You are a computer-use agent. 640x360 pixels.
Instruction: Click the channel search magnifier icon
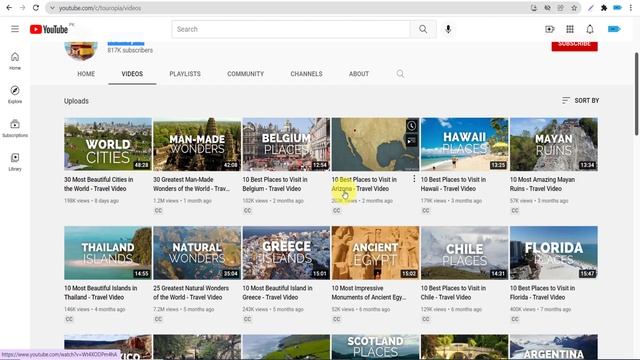tap(400, 73)
